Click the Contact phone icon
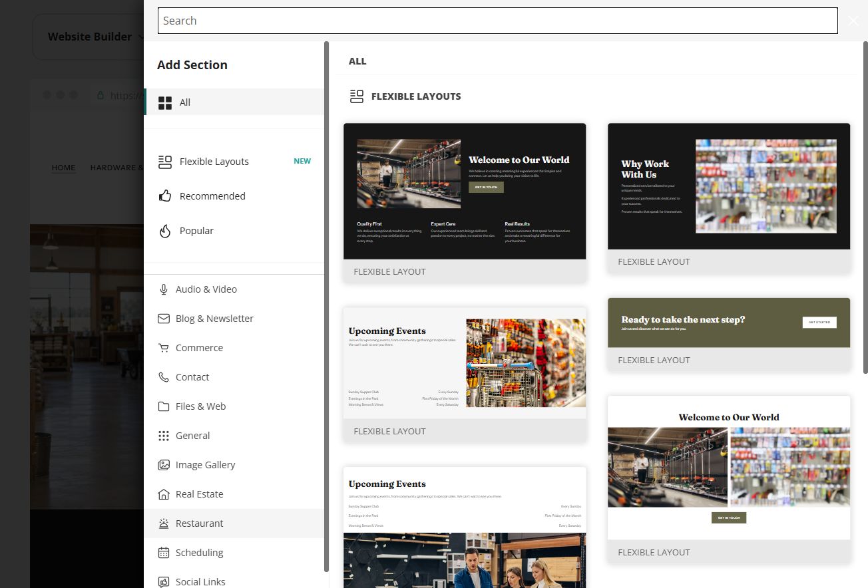The height and width of the screenshot is (588, 868). click(164, 377)
